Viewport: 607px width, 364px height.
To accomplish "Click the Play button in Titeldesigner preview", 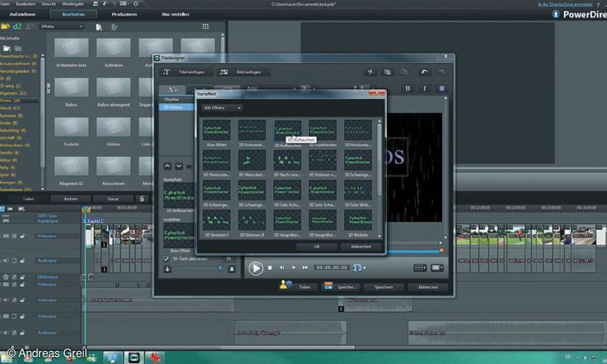I will [256, 268].
